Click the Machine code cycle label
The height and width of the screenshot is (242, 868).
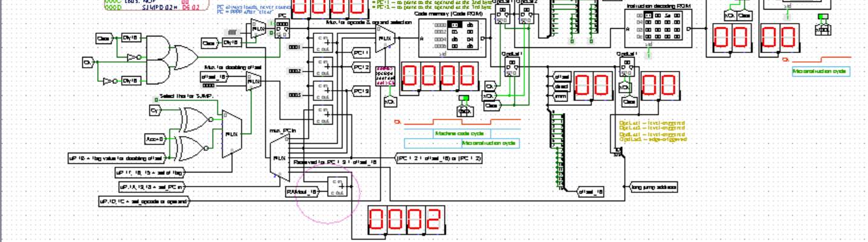tap(459, 133)
